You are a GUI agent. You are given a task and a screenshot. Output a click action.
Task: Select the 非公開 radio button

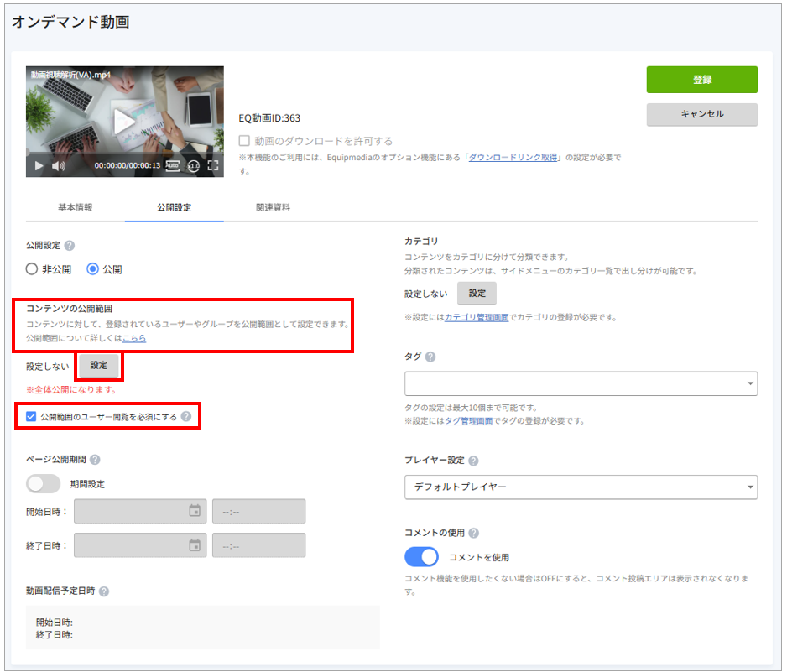(x=32, y=269)
